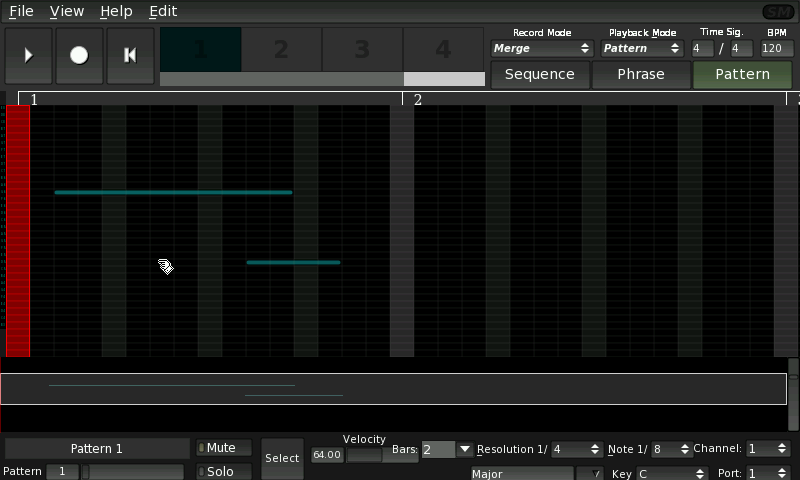Click bar 2 marker in ruler
Screen dimensions: 800x480
click(417, 99)
